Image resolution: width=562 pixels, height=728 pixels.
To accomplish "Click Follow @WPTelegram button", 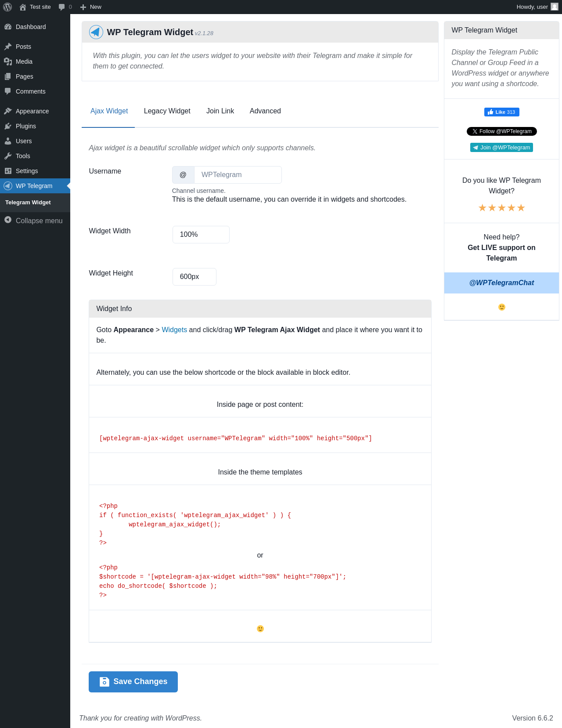I will coord(501,131).
